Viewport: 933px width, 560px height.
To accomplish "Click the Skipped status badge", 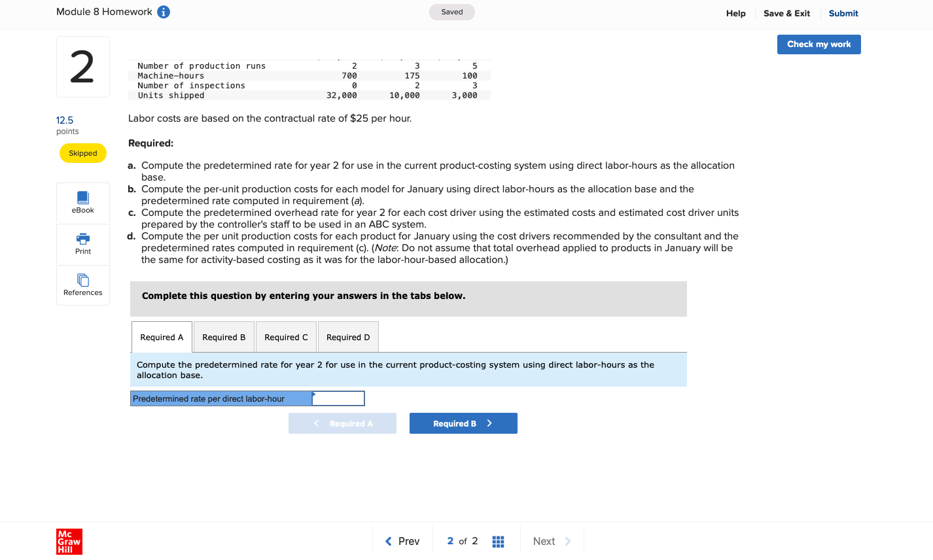I will pyautogui.click(x=82, y=152).
